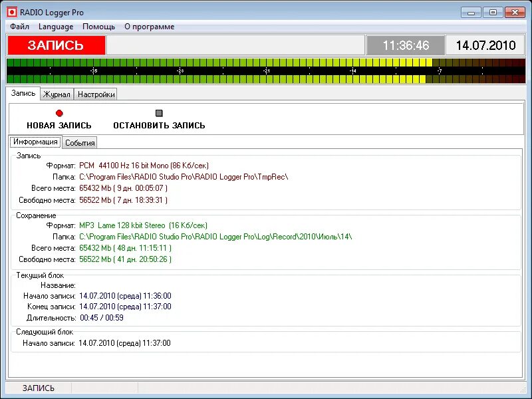Click the 56522 Mb (41 дн. 20:50:26) value
Screen dimensions: 532x399
pos(125,259)
